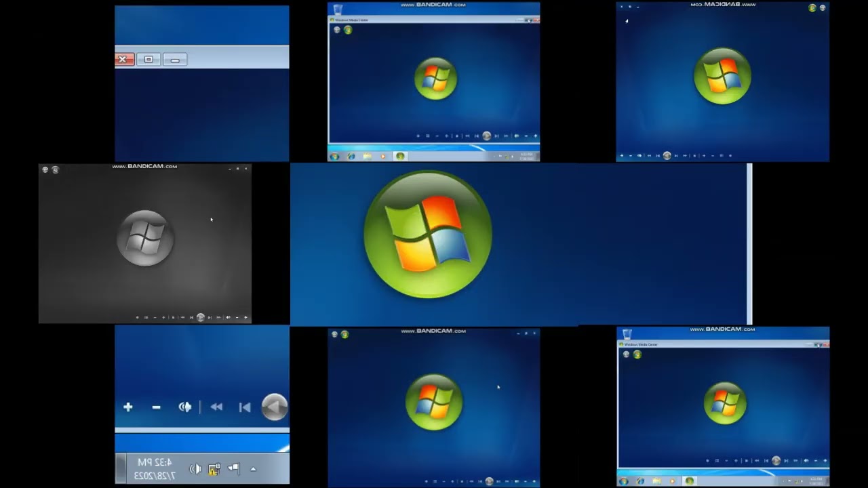868x488 pixels.
Task: Skip to next in the bottom-right Media Center window
Action: coord(786,461)
